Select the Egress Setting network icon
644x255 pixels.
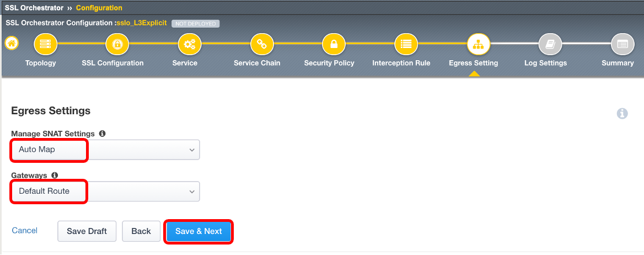pos(479,44)
